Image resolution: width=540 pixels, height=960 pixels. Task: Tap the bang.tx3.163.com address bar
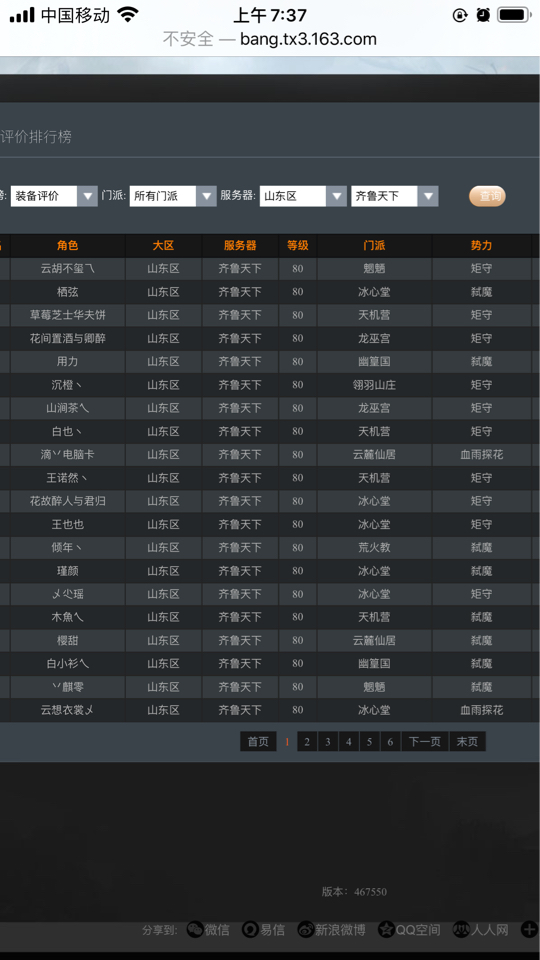coord(269,39)
